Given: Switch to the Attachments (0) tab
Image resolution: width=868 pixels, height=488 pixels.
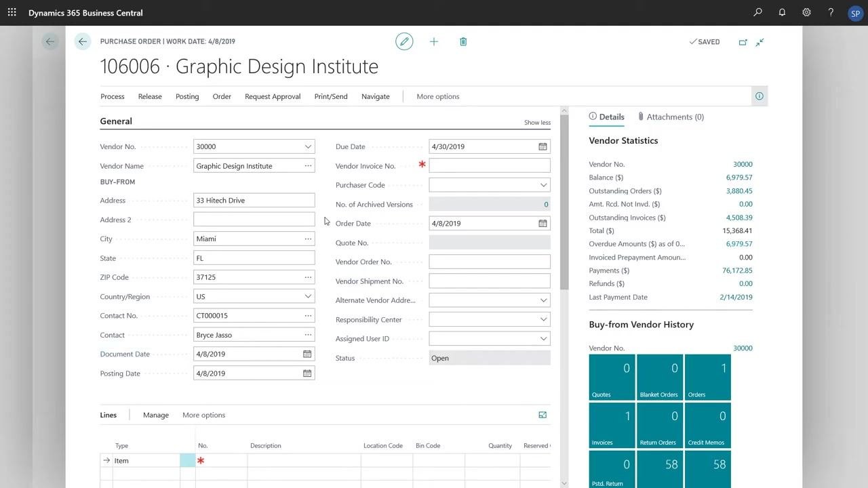Looking at the screenshot, I should click(x=671, y=117).
